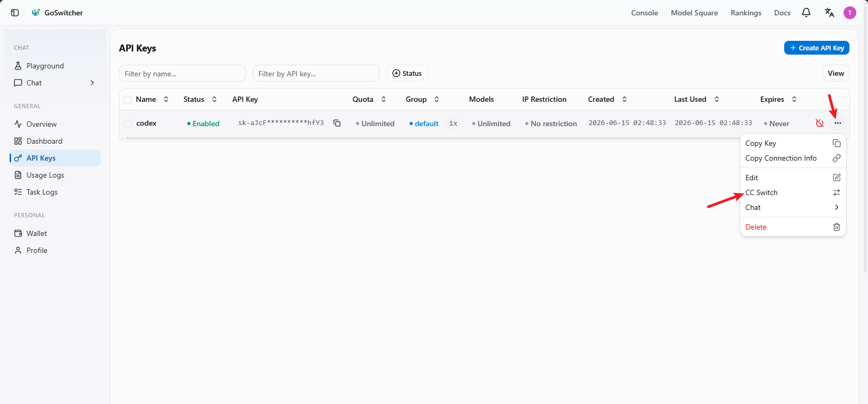868x404 pixels.
Task: Open Model Square in the top navigation
Action: click(694, 13)
